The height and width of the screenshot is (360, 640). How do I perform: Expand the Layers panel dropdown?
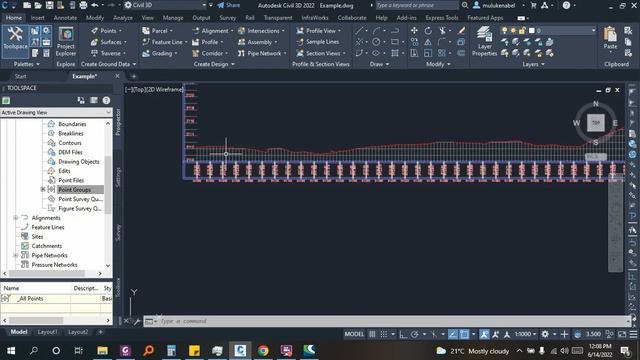click(533, 64)
